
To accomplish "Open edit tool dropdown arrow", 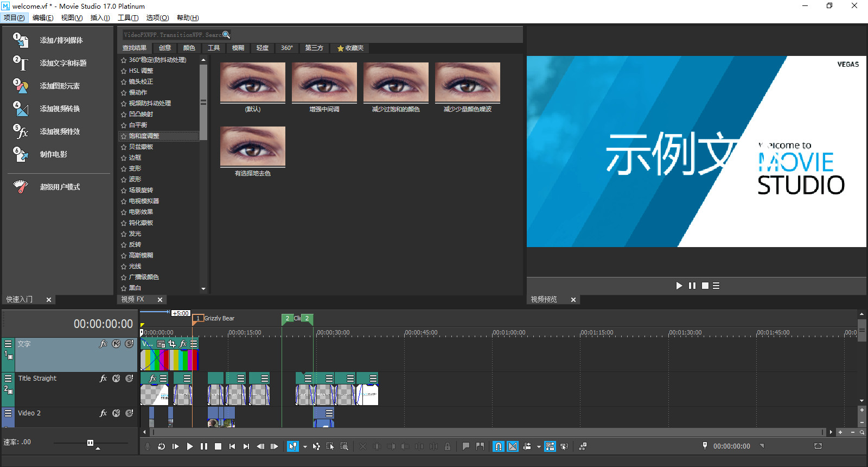I will click(305, 447).
